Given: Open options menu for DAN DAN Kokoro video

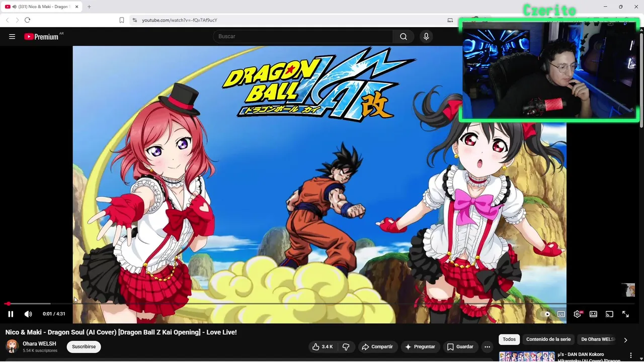Looking at the screenshot, I should (631, 355).
